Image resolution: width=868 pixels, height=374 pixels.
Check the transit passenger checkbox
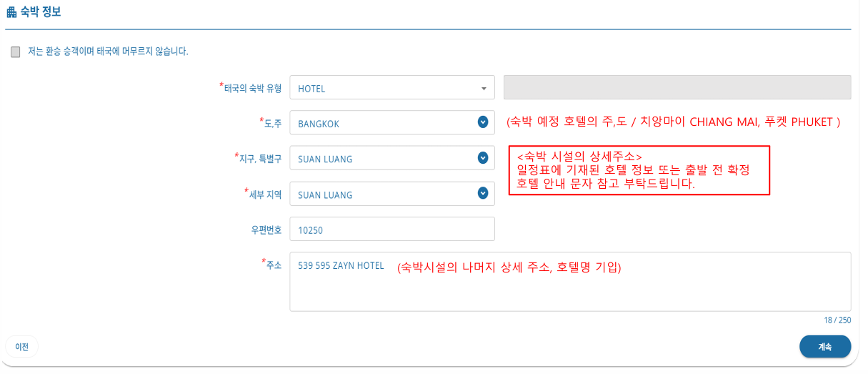tap(16, 52)
